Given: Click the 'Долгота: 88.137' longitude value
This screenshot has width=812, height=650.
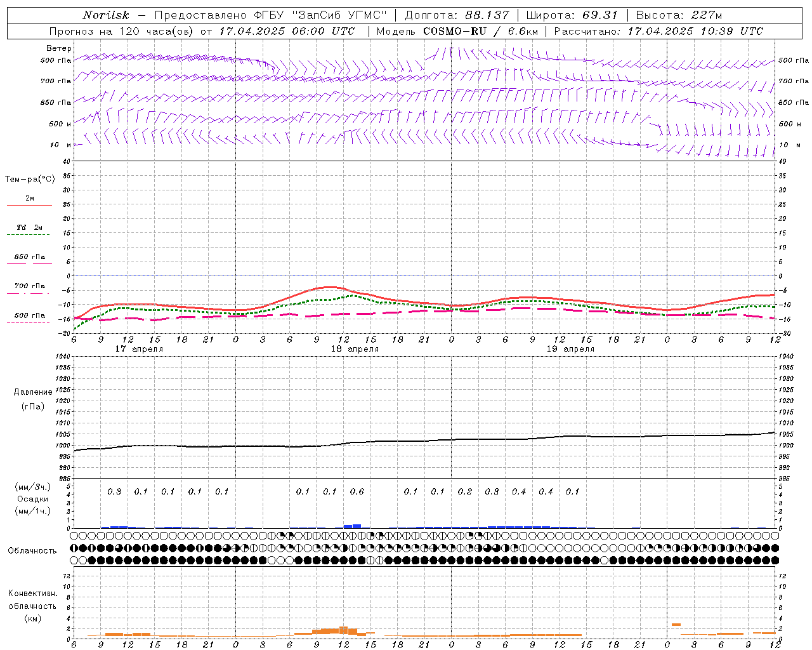Looking at the screenshot, I should 457,15.
